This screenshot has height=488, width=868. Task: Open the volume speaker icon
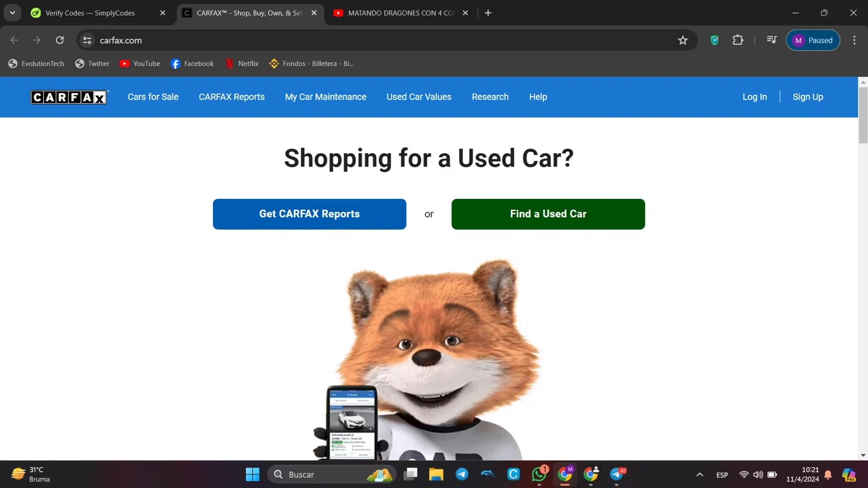[758, 475]
